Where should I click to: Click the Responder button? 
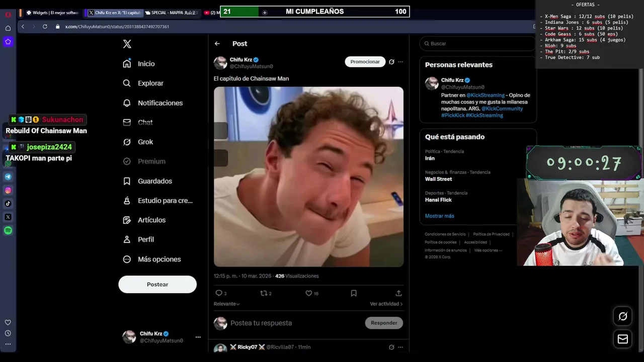pyautogui.click(x=384, y=323)
